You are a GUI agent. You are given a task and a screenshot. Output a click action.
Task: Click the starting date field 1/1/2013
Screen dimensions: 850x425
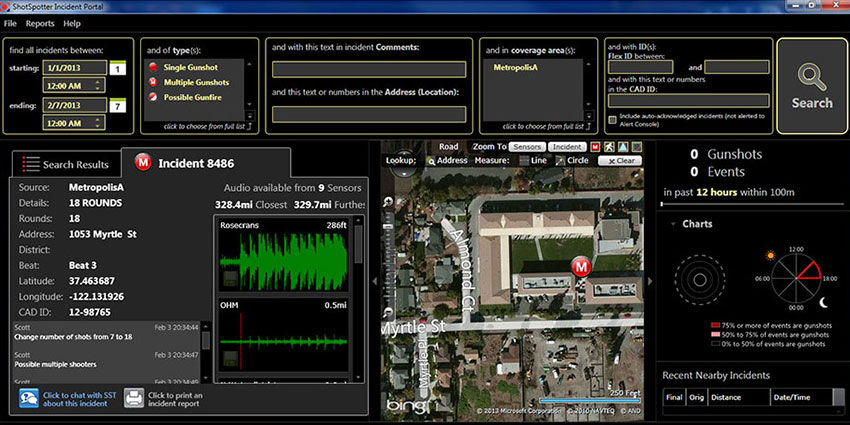coord(74,68)
